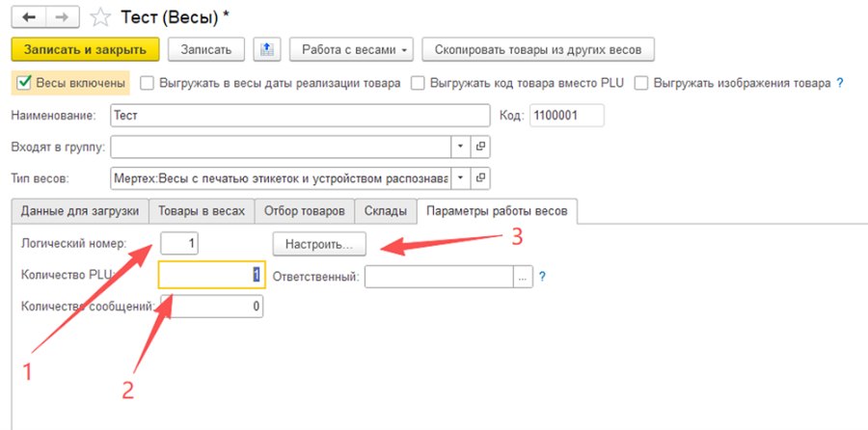Screen dimensions: 868x430
Task: Switch to Товары в весах tab
Action: pos(202,211)
